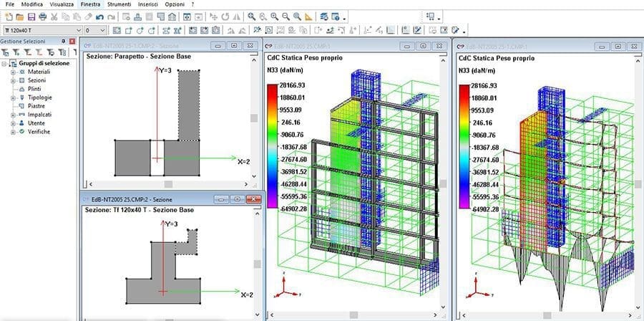Image resolution: width=644 pixels, height=321 pixels.
Task: Click the redo arrow icon
Action: (x=111, y=17)
